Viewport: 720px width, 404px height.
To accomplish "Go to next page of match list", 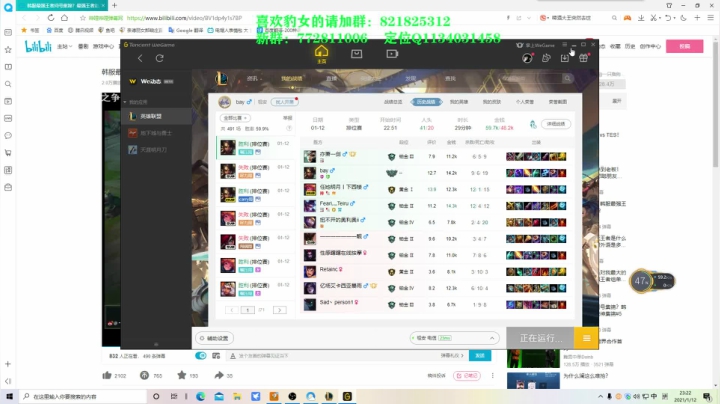I will (x=280, y=310).
